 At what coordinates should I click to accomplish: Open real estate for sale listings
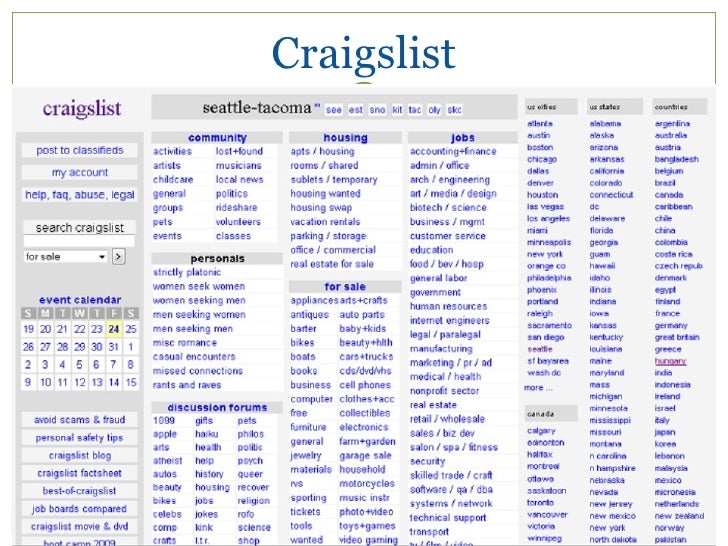(332, 264)
